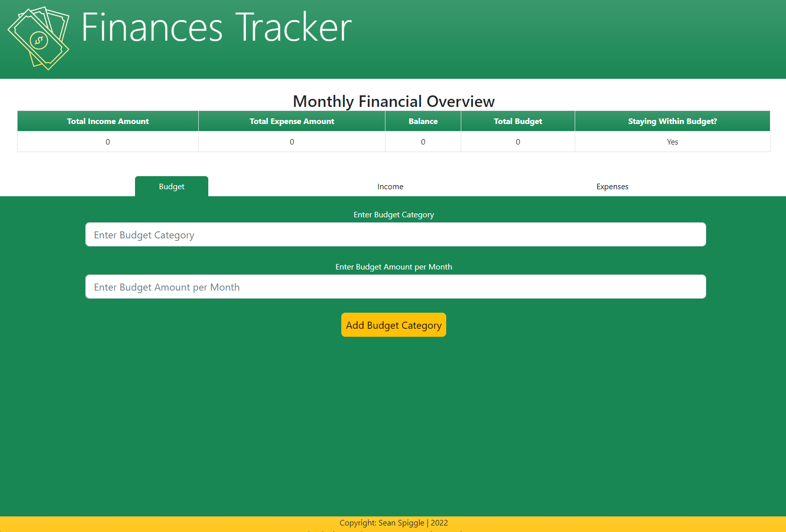
Task: Open the Expenses tab
Action: pyautogui.click(x=612, y=186)
